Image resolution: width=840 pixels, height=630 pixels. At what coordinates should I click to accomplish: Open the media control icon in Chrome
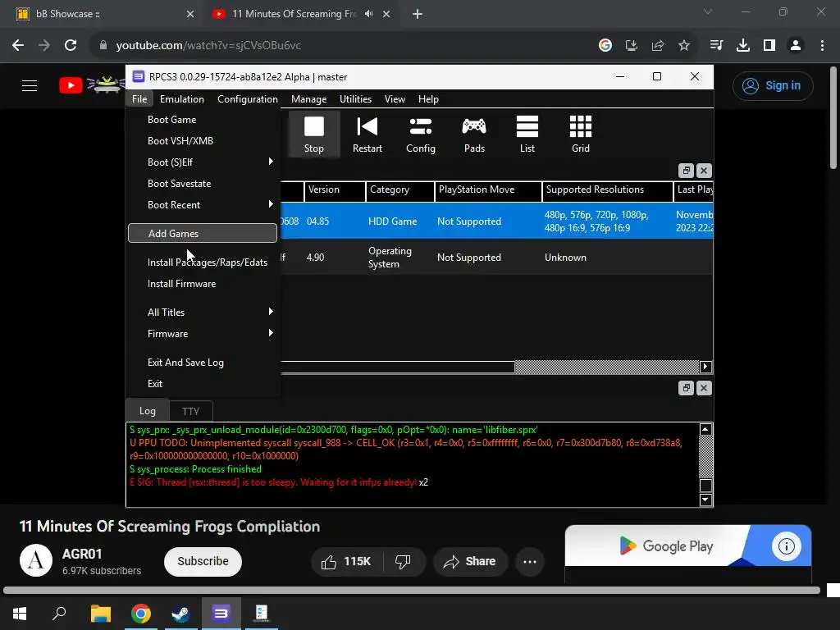point(716,46)
